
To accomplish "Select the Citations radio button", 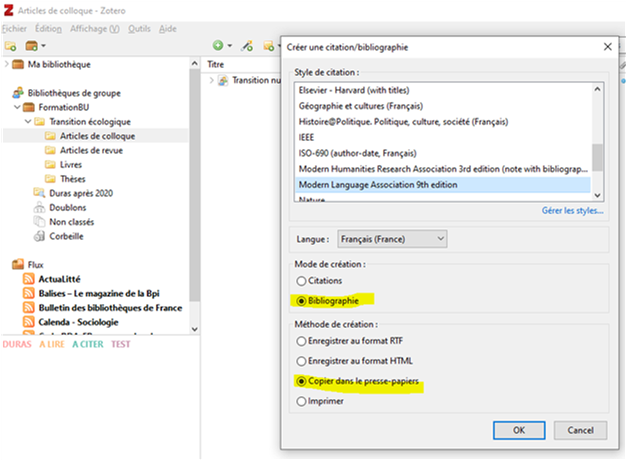I will [x=301, y=281].
